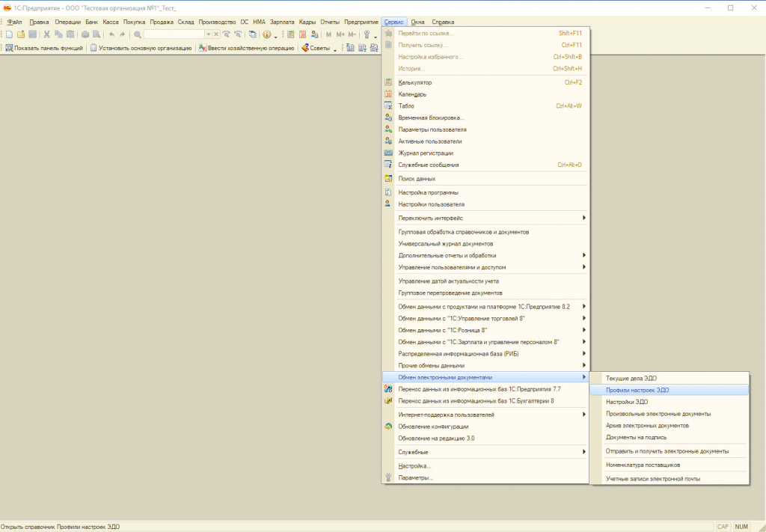Viewport: 766px width, 532px height.
Task: Click the Cut scissors toolbar icon
Action: [47, 34]
